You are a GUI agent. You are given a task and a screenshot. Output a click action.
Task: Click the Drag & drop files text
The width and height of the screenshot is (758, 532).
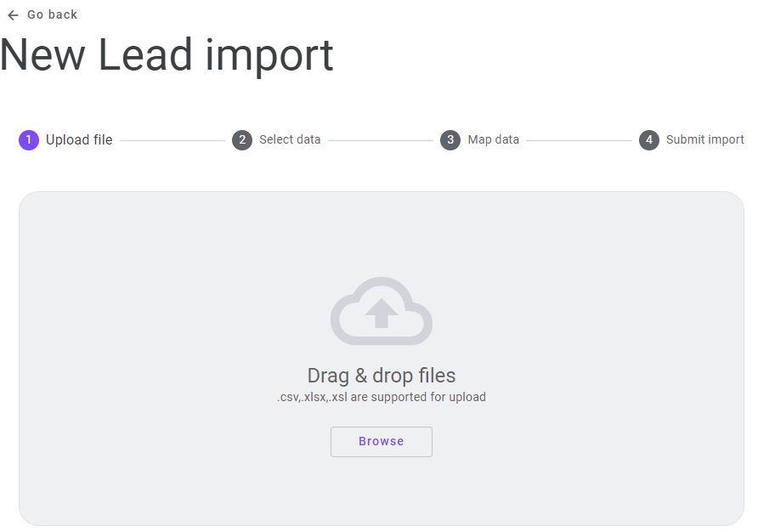382,376
